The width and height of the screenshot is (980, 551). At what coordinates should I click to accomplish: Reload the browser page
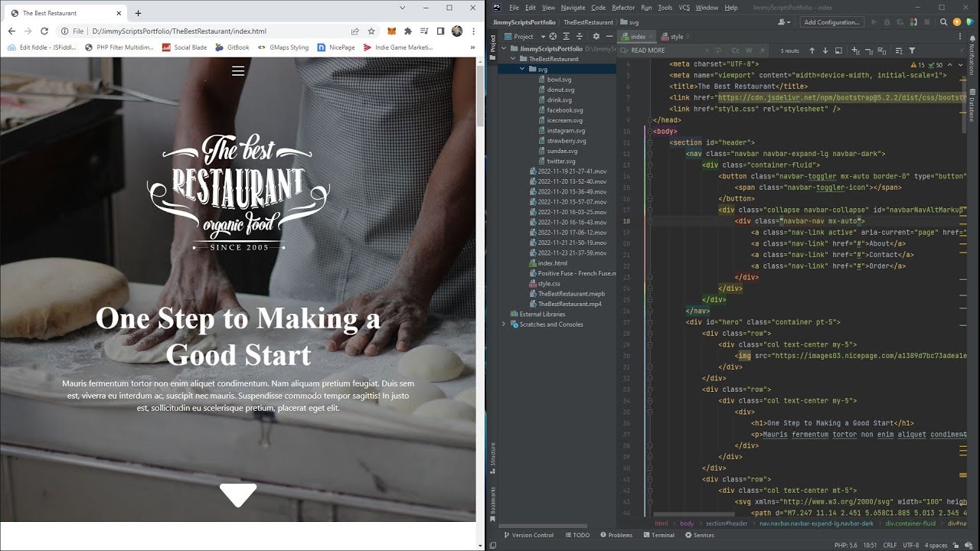coord(44,31)
